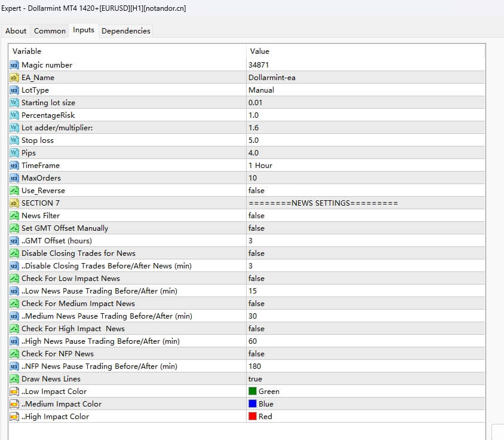
Task: Click the icon beside TimeFrame
Action: (14, 166)
